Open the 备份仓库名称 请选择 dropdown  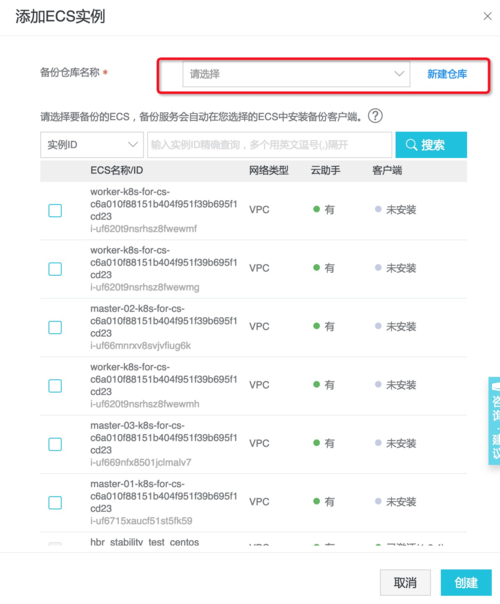tap(296, 74)
